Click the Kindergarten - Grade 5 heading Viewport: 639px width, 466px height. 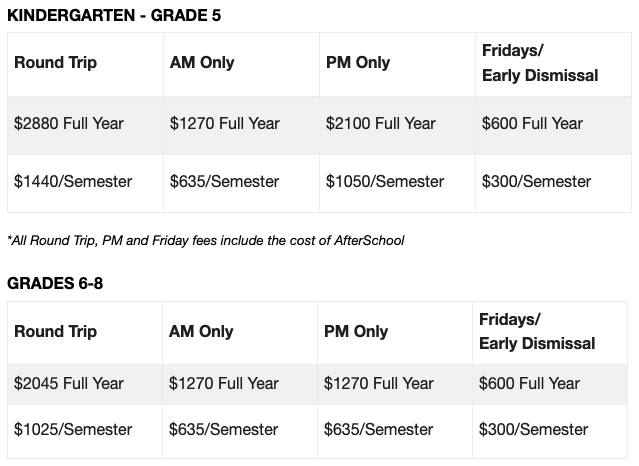114,15
